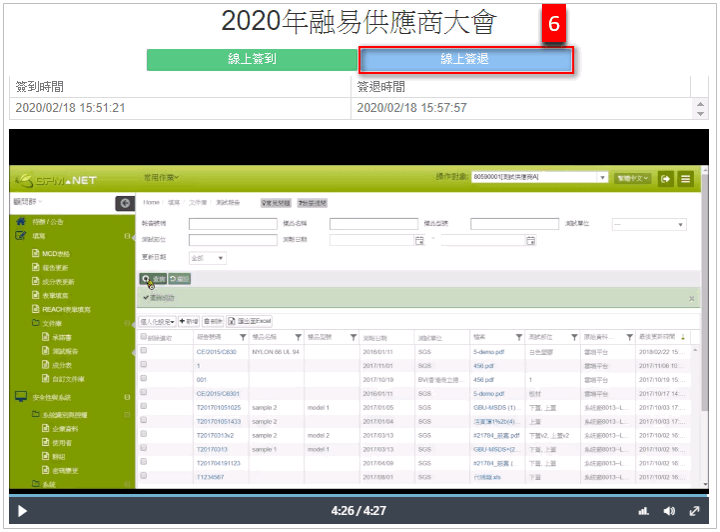Open 使用者 in the sidebar
720x532 pixels.
point(62,443)
